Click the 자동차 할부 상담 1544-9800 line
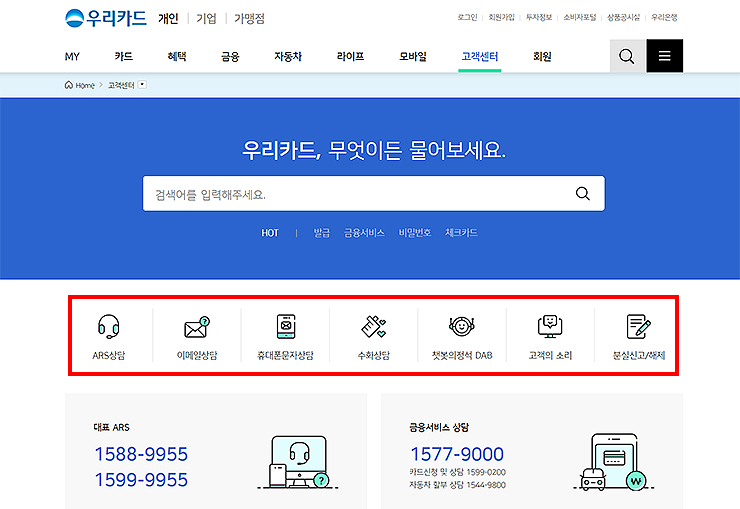Viewport: 740px width, 509px height. (458, 485)
